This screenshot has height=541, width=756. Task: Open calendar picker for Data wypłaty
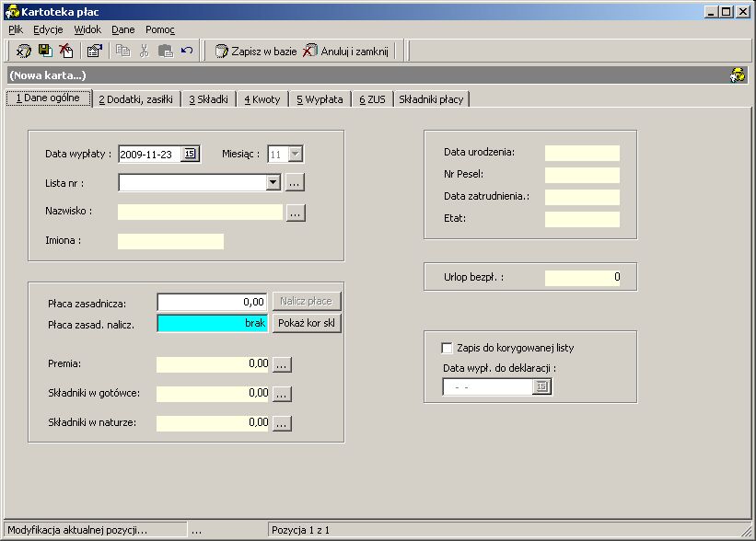[x=190, y=155]
